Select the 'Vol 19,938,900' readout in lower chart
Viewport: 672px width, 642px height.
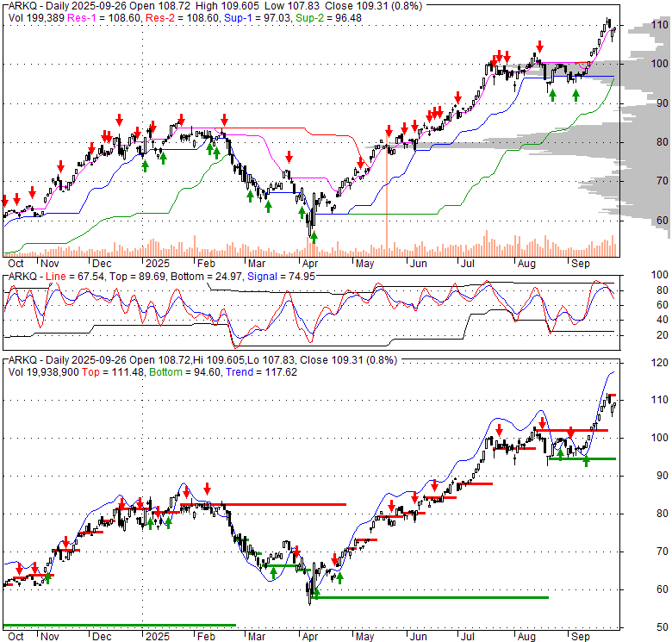click(43, 372)
